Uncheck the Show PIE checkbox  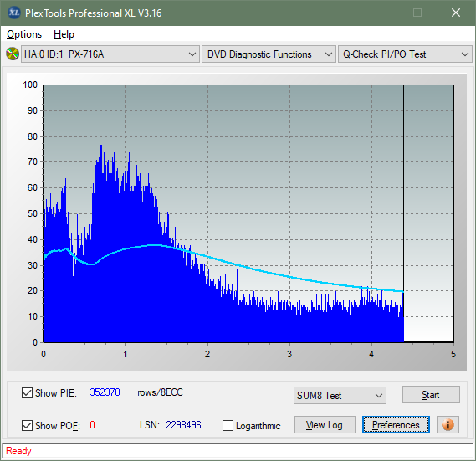[27, 392]
